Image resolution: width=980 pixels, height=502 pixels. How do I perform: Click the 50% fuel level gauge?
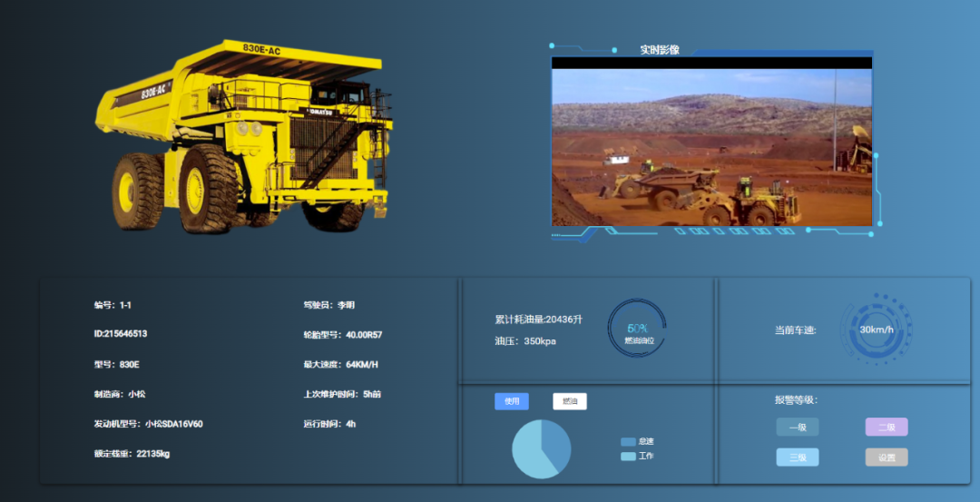tap(637, 329)
